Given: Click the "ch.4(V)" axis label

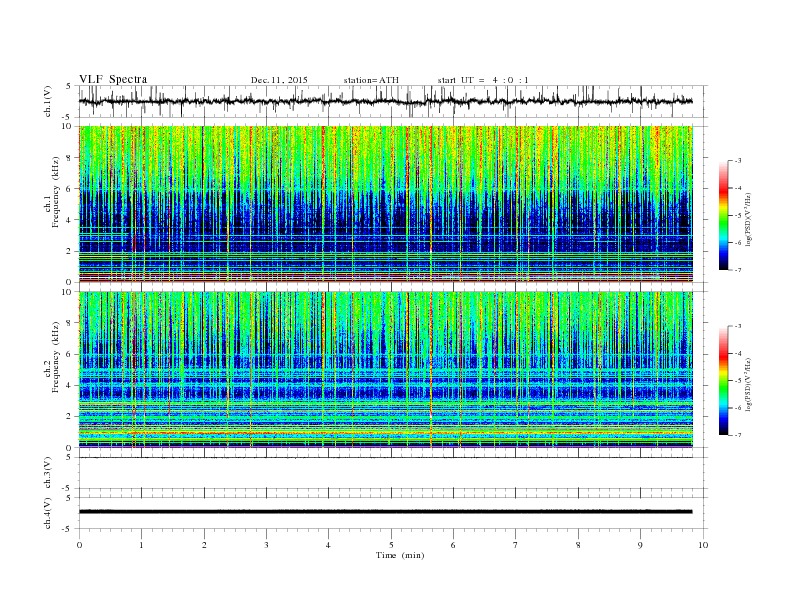Looking at the screenshot, I should (x=48, y=513).
